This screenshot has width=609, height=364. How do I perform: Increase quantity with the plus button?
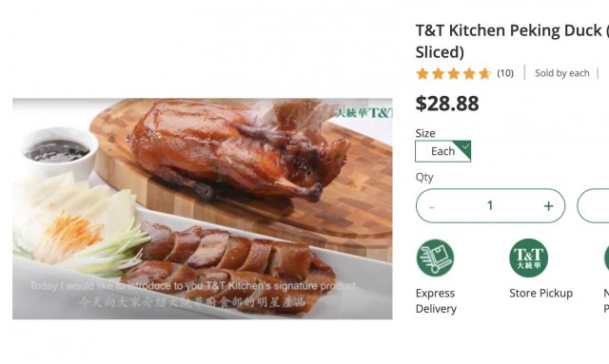(548, 206)
